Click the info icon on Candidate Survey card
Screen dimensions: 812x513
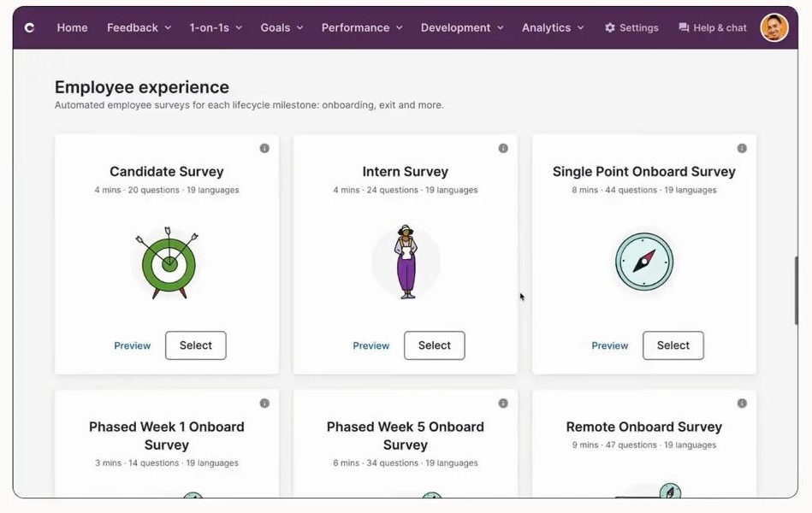(x=264, y=147)
